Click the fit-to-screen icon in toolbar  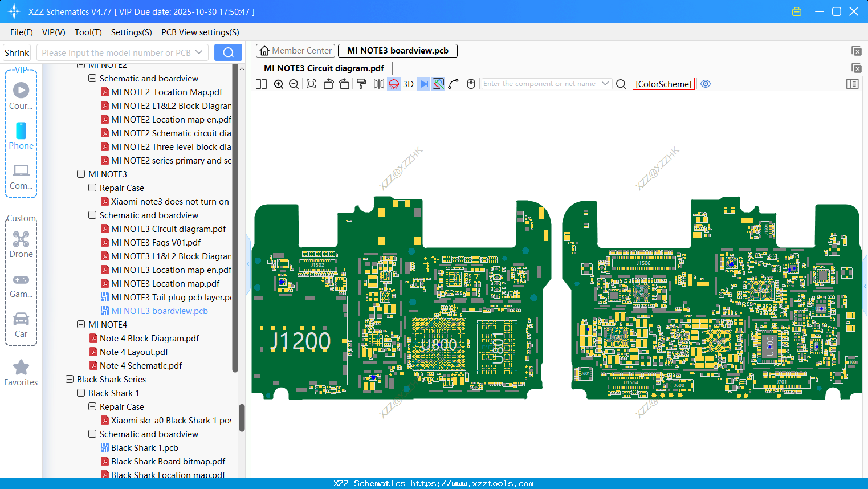pyautogui.click(x=311, y=84)
